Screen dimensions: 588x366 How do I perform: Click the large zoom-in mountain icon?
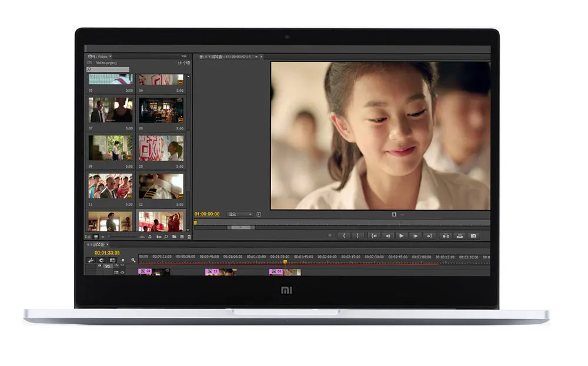(x=142, y=237)
